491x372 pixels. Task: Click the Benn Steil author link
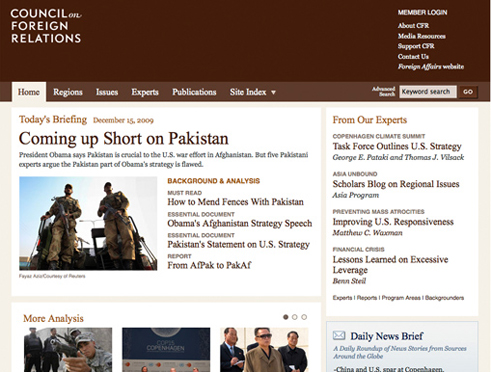point(349,281)
